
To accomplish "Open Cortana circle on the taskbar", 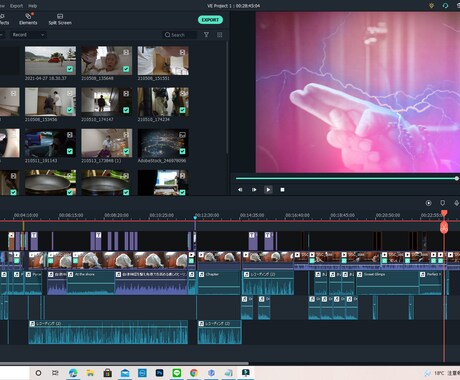I will 38,373.
